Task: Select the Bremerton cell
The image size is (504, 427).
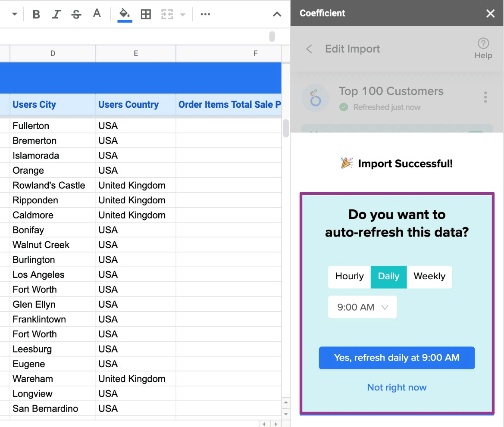Action: [53, 140]
